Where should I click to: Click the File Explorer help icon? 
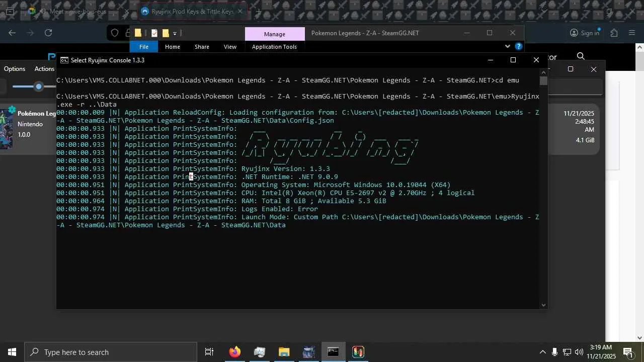coord(519,46)
